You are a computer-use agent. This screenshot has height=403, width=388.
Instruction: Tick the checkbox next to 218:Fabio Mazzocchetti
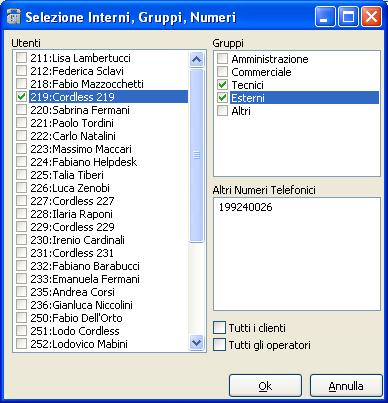[21, 84]
